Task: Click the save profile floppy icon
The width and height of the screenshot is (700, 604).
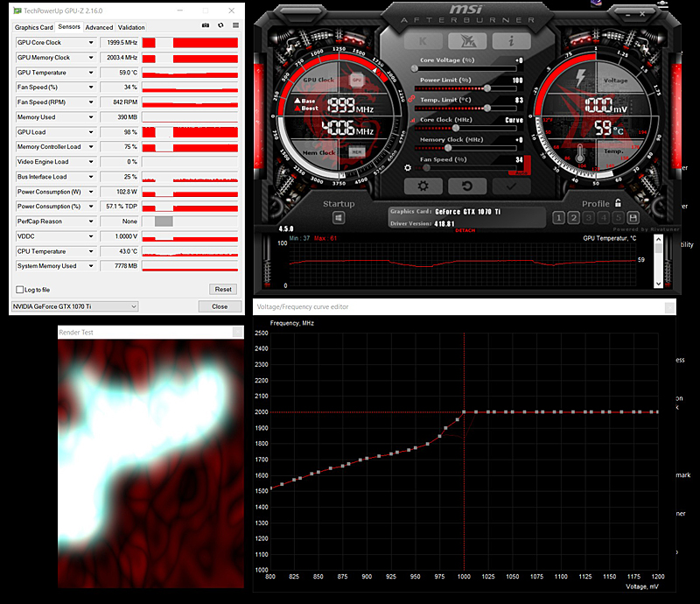Action: point(633,218)
